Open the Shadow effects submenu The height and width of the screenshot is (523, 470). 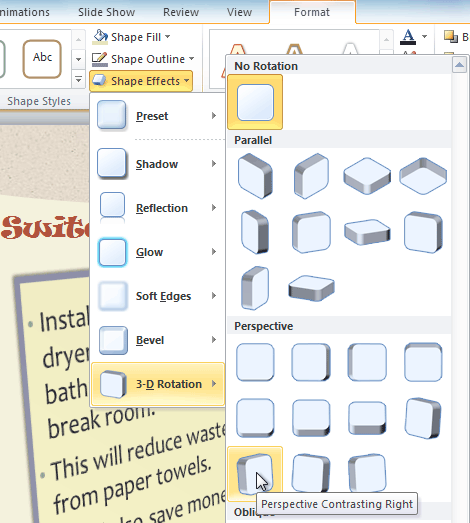pyautogui.click(x=157, y=164)
